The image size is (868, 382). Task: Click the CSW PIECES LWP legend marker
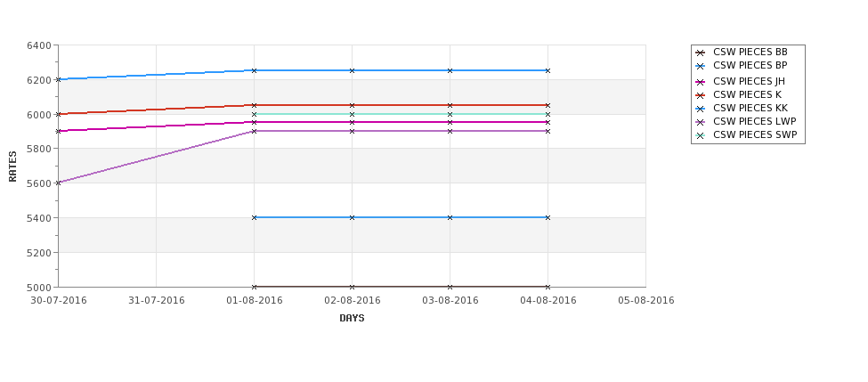[701, 122]
